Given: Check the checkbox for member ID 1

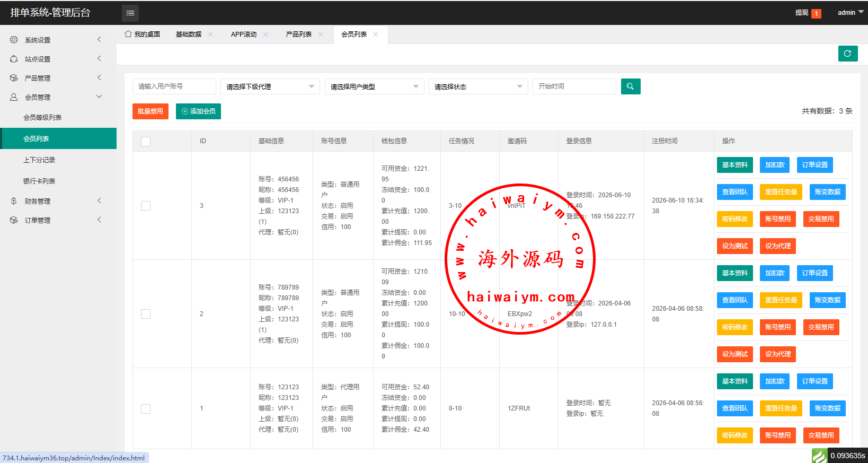Looking at the screenshot, I should (146, 409).
